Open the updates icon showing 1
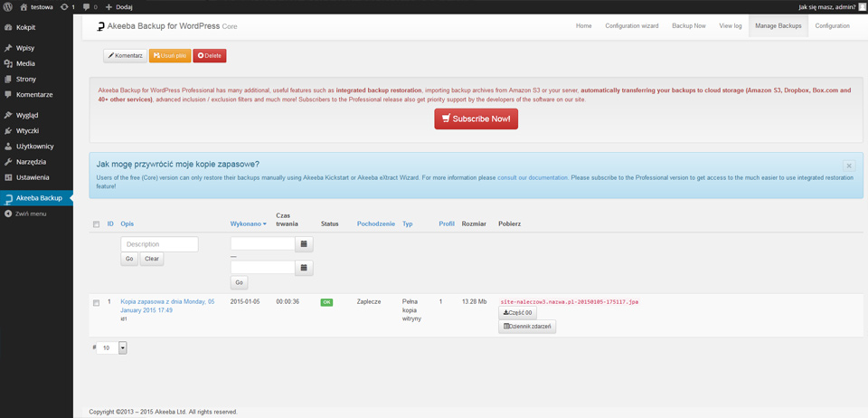 click(64, 7)
